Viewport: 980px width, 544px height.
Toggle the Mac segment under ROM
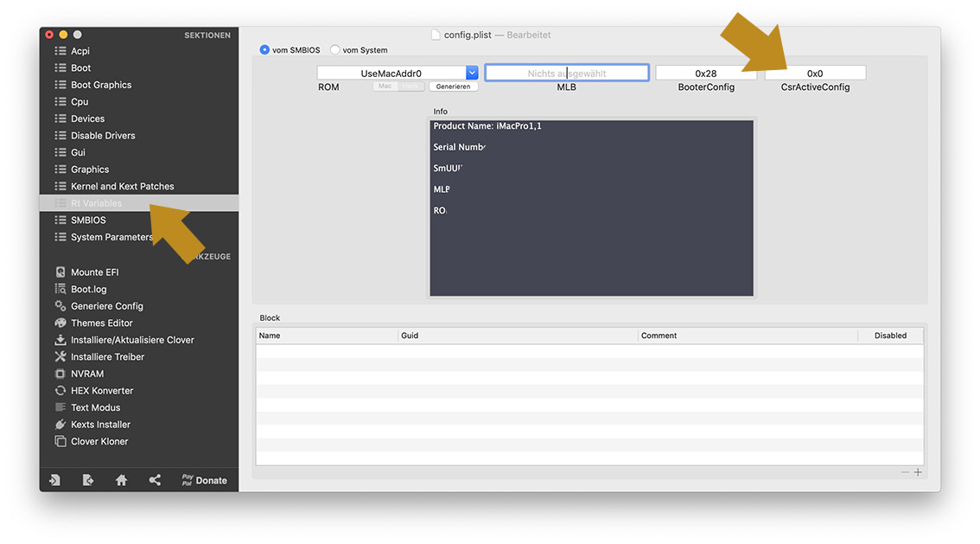tap(385, 86)
